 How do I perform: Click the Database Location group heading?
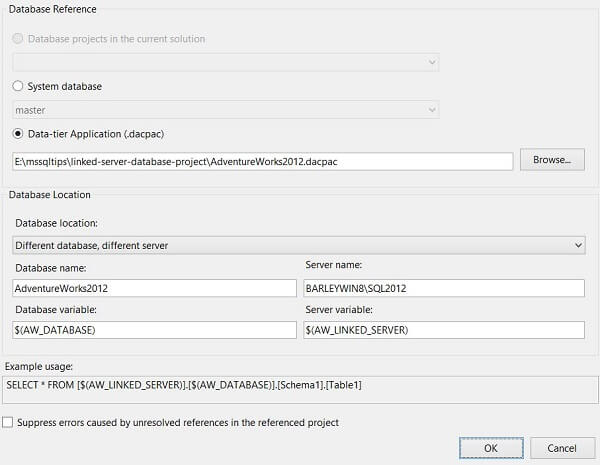(50, 194)
